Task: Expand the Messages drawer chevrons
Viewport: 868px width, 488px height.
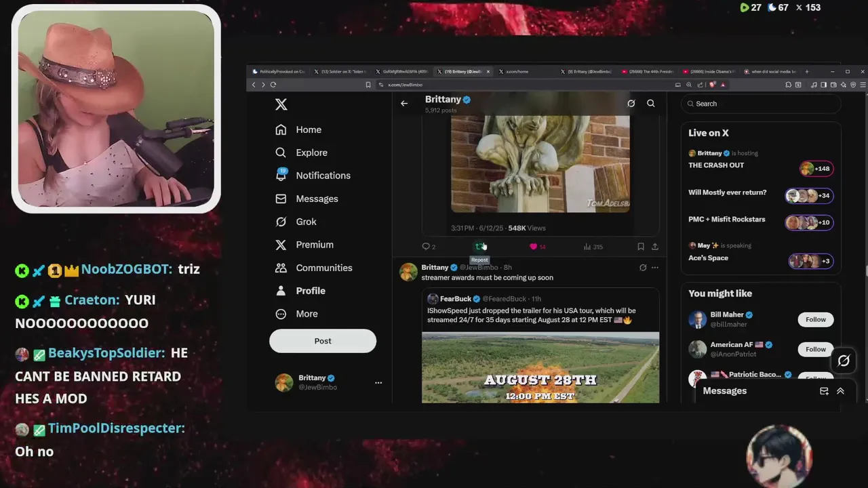Action: (840, 391)
